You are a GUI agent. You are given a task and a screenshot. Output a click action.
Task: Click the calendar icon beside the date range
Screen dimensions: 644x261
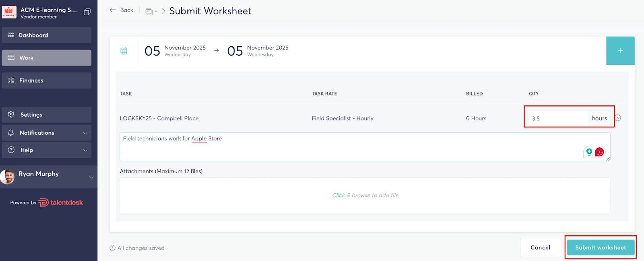click(x=124, y=51)
